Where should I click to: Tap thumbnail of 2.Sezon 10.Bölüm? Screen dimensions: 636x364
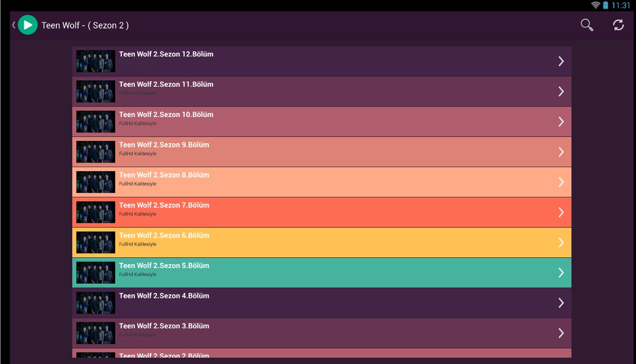pos(96,121)
